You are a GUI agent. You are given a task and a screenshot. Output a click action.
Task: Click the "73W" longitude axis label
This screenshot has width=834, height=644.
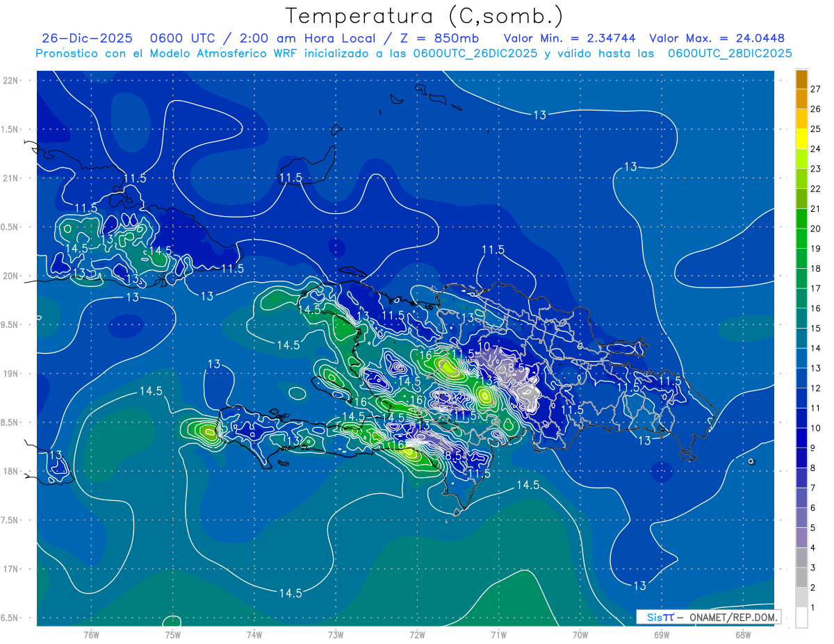336,634
